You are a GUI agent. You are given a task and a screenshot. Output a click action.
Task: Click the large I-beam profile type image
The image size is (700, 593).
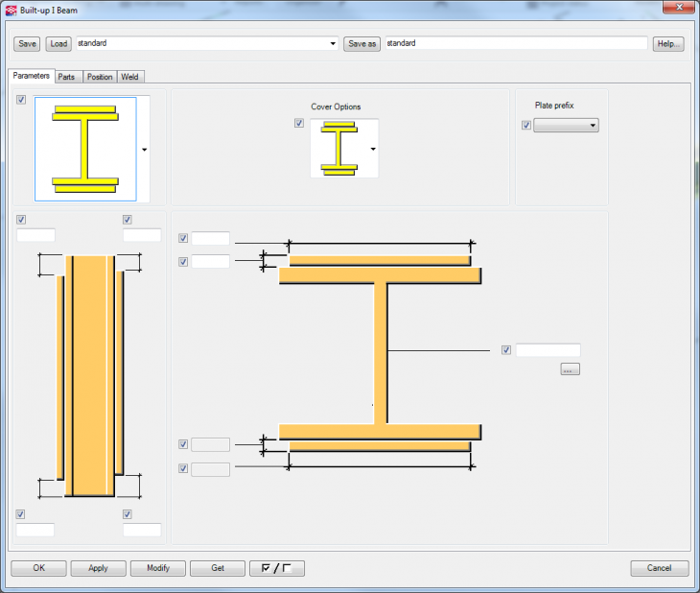click(x=85, y=148)
